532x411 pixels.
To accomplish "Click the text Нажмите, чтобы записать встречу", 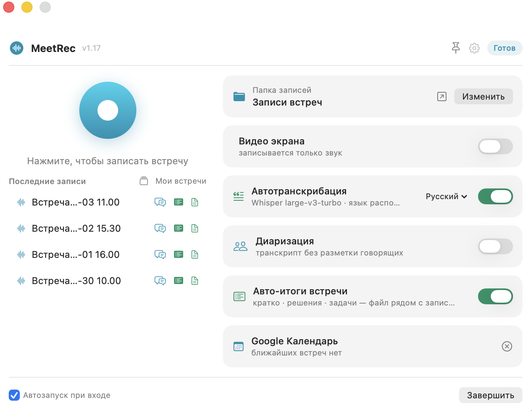I will coord(108,161).
